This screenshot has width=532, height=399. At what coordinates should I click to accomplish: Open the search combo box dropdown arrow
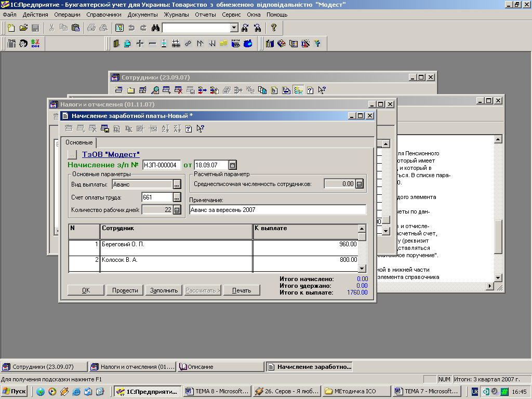[234, 28]
